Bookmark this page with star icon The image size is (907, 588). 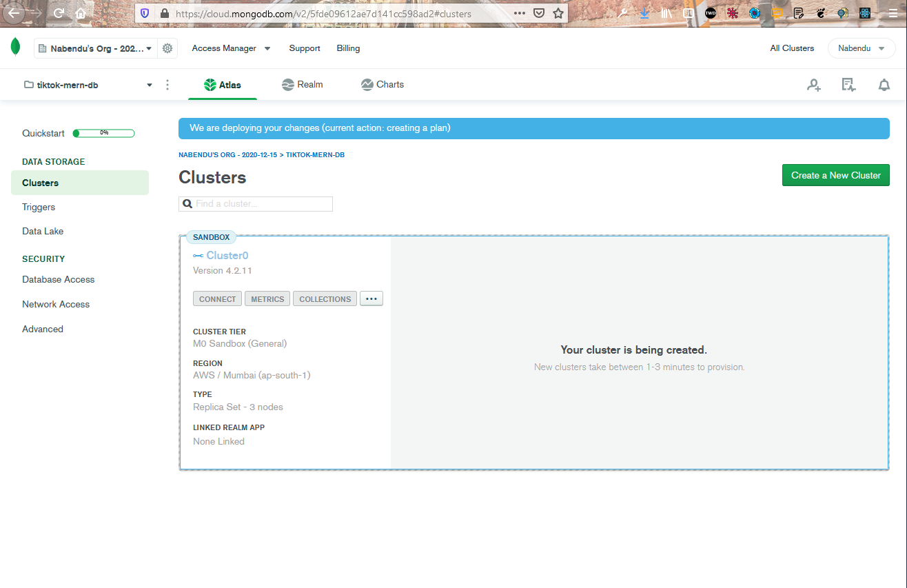558,13
